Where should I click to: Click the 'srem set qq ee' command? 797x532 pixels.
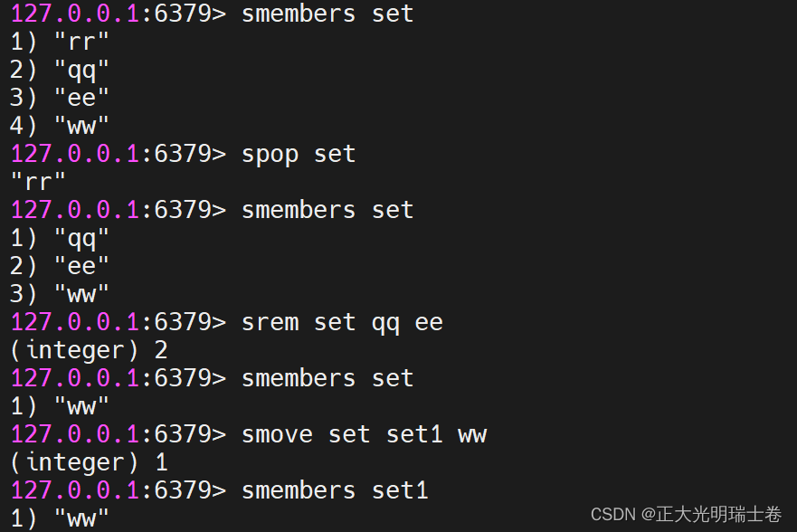341,322
